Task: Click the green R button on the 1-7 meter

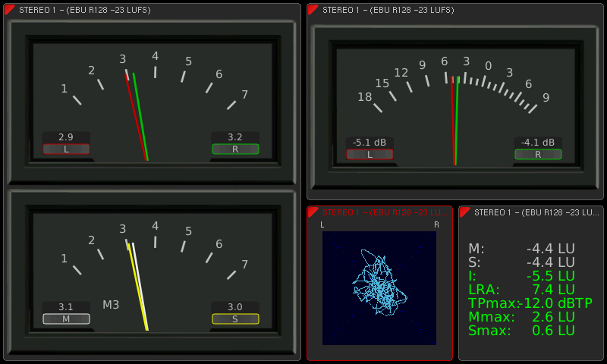Action: tap(235, 149)
